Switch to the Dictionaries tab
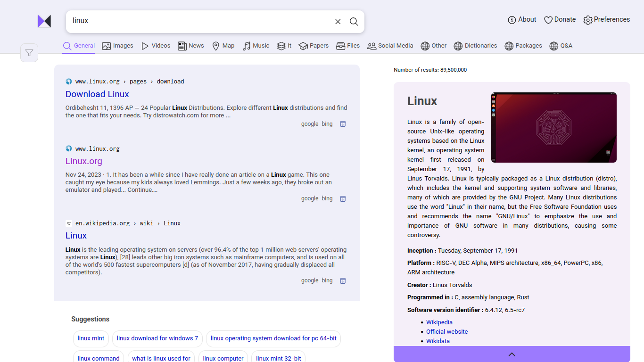 [475, 46]
